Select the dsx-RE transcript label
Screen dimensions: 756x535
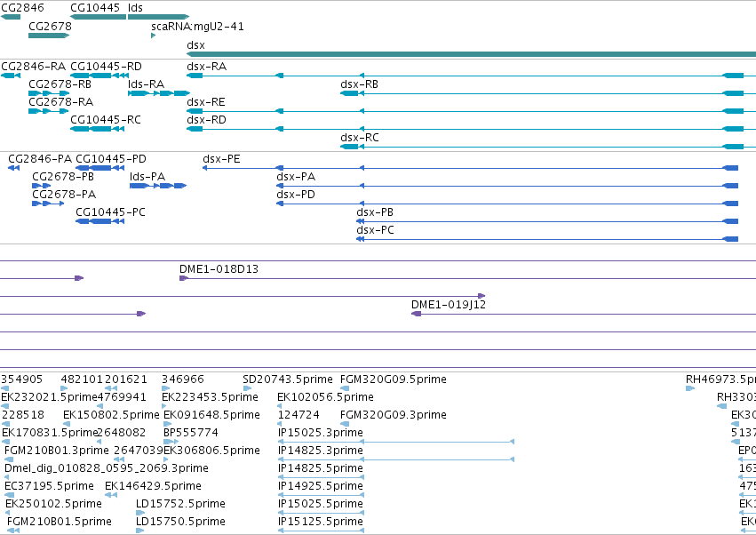click(206, 102)
